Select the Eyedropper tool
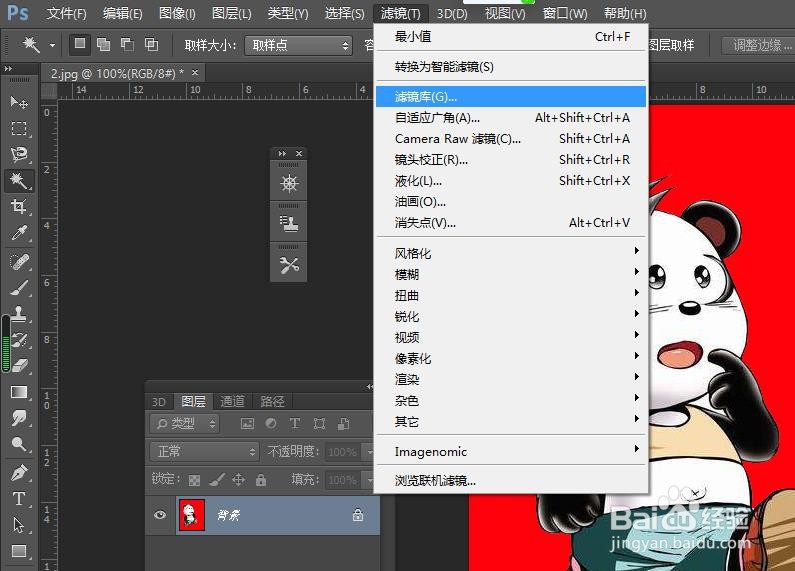This screenshot has height=571, width=795. coord(19,233)
